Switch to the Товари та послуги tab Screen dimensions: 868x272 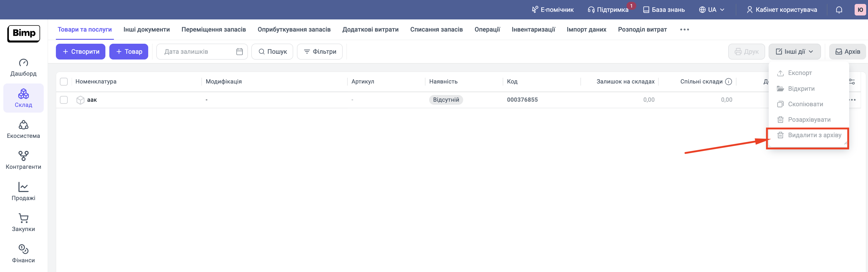point(84,30)
